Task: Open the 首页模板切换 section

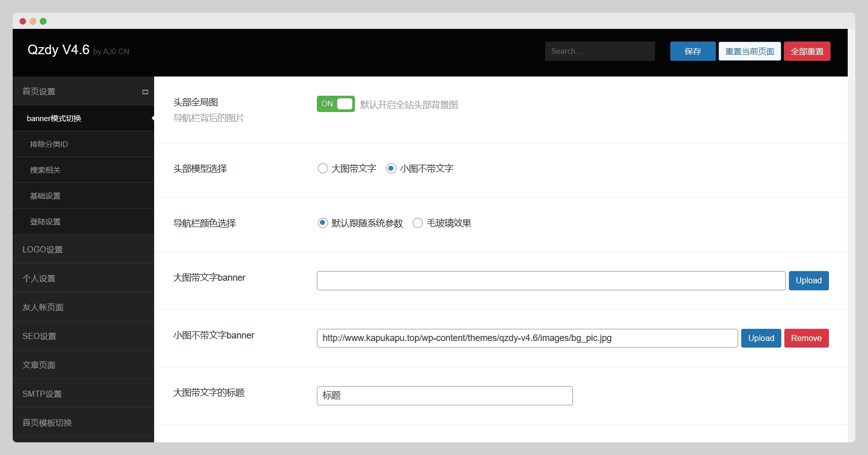Action: tap(83, 423)
